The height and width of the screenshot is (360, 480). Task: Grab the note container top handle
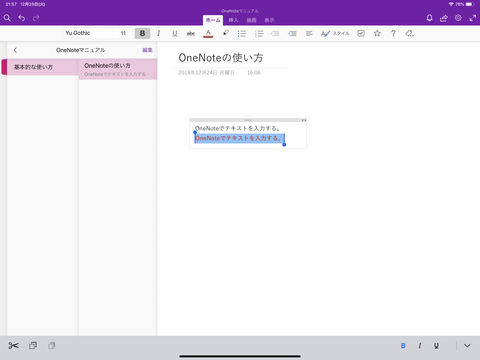(x=248, y=120)
